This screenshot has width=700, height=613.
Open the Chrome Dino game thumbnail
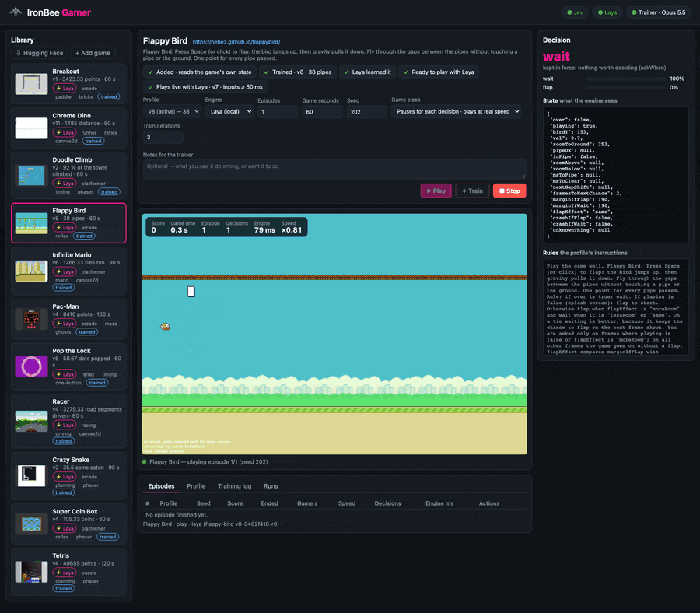(x=31, y=128)
